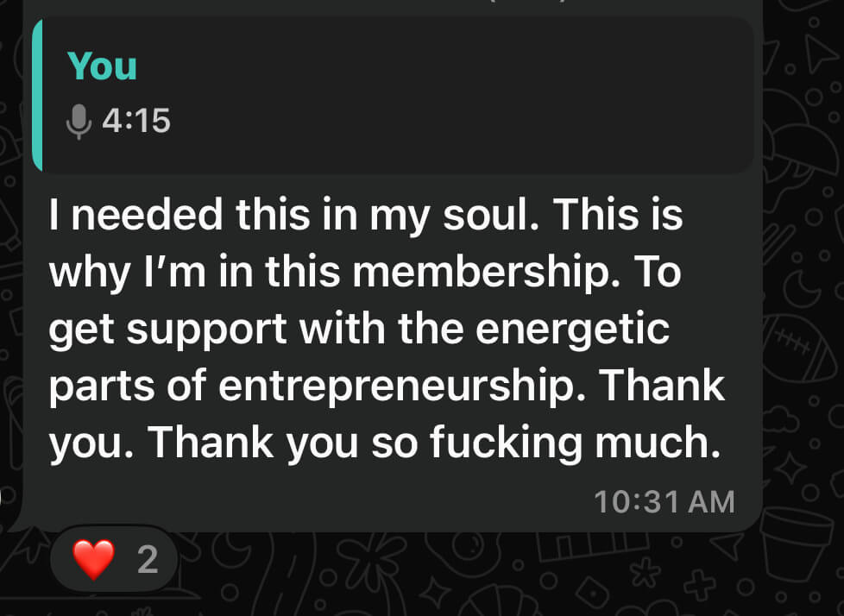Viewport: 844px width, 616px height.
Task: Open the quoted reply from You
Action: (x=393, y=95)
